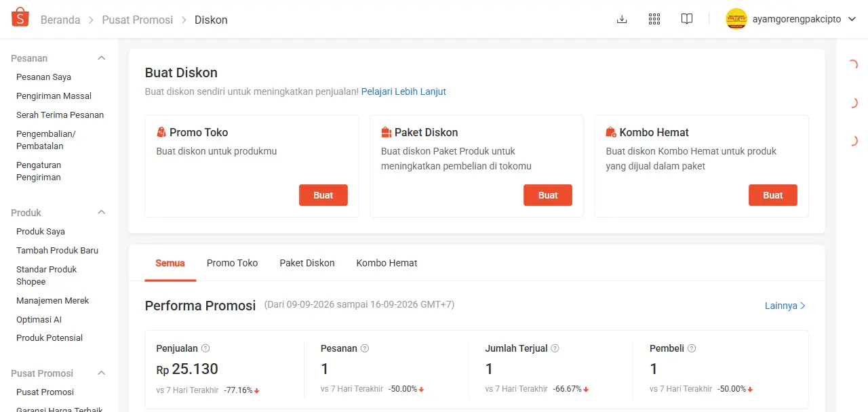Go to Pusat Promosi breadcrumb
Image resolution: width=868 pixels, height=412 pixels.
(138, 20)
